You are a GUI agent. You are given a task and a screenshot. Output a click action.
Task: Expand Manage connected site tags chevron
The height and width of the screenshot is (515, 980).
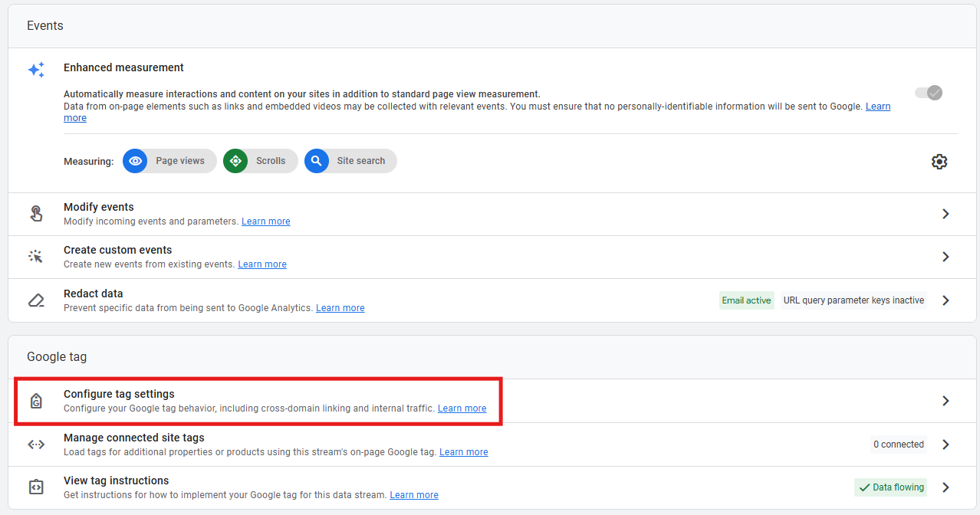[x=945, y=444]
